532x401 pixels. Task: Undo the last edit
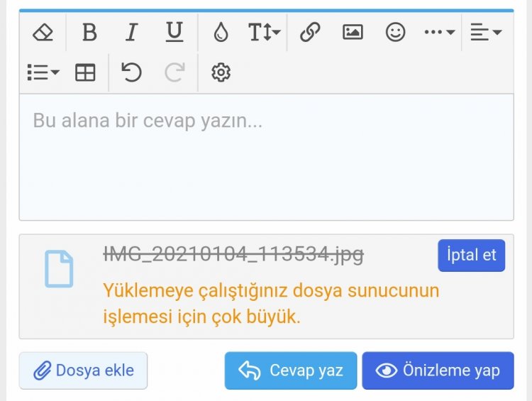(x=131, y=72)
